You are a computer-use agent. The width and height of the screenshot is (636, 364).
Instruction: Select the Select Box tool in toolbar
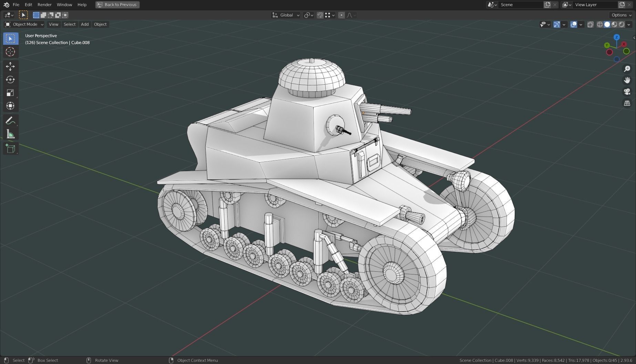11,39
